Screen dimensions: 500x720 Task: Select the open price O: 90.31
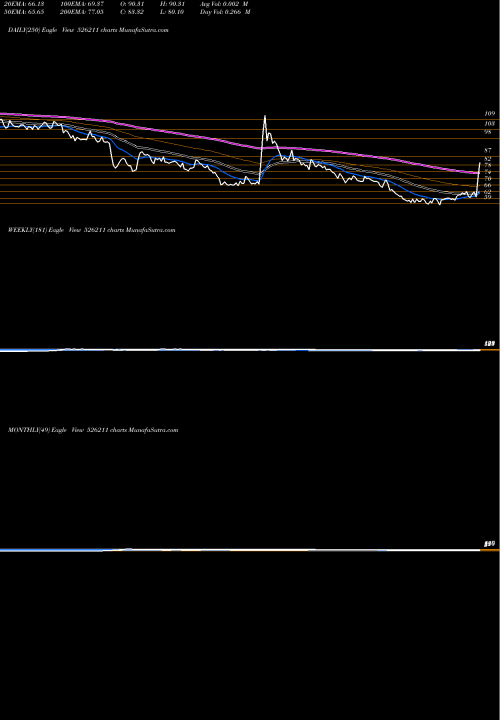[133, 4]
